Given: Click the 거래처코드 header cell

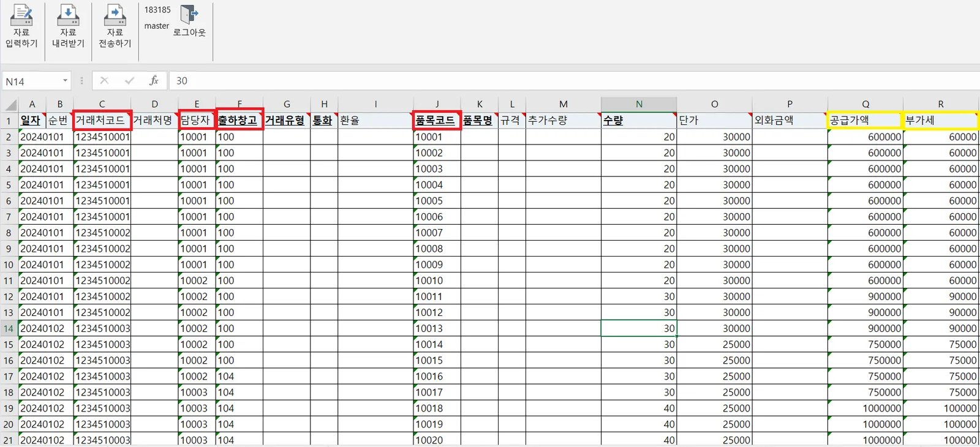Looking at the screenshot, I should [102, 120].
